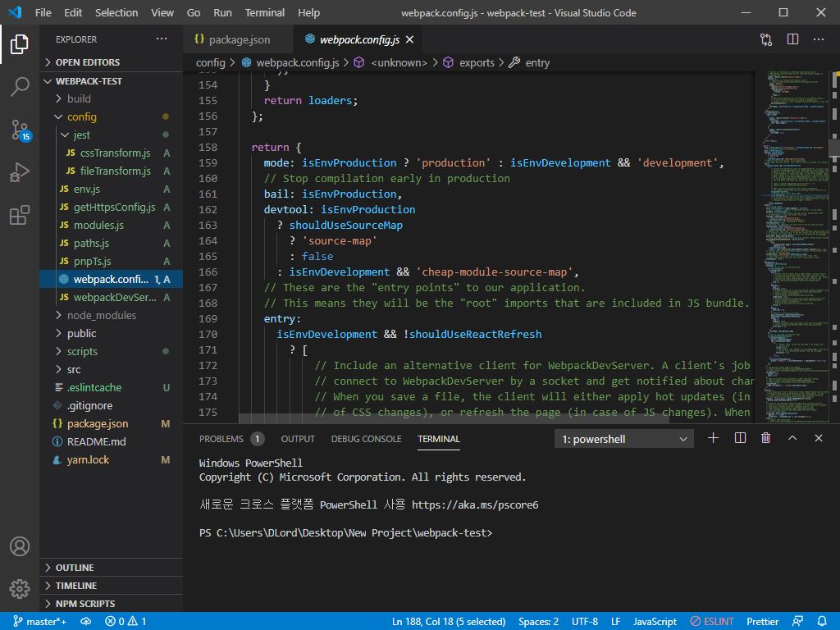Viewport: 840px width, 630px height.
Task: Open the Run menu
Action: click(222, 12)
